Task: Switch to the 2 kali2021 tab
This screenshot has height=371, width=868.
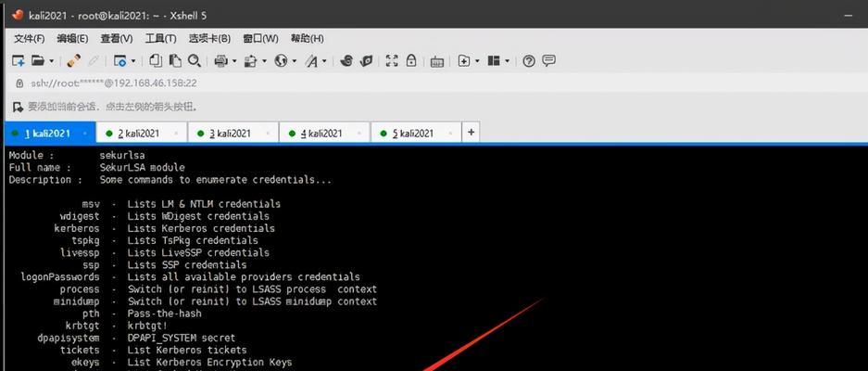Action: [x=141, y=133]
